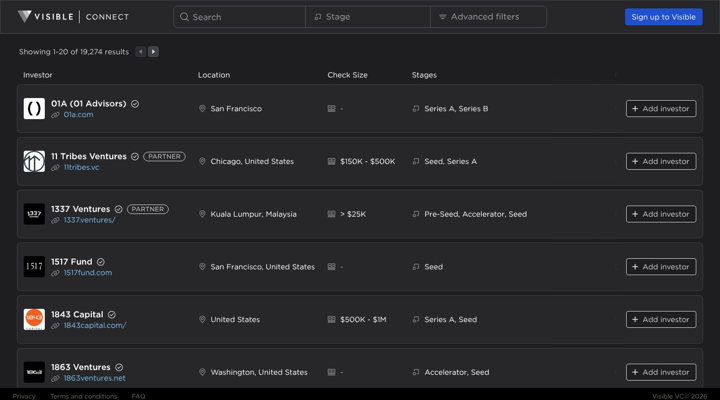Click the 1863 Ventures logo
Screen dimensions: 720x400
[34, 372]
